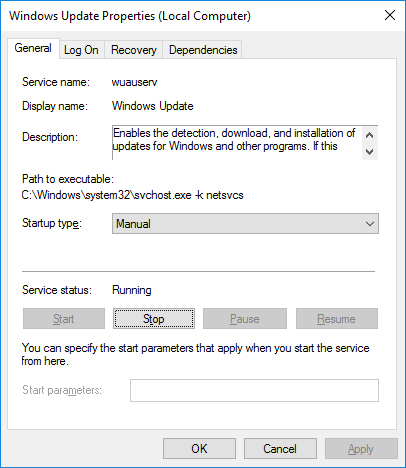Focus the Start parameters text field
This screenshot has height=468, width=406.
click(x=254, y=390)
